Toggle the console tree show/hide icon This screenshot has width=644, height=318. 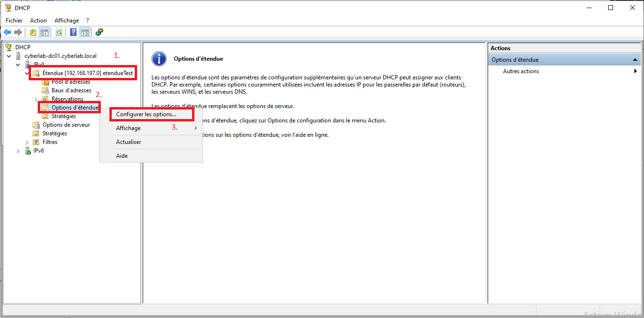click(x=44, y=32)
